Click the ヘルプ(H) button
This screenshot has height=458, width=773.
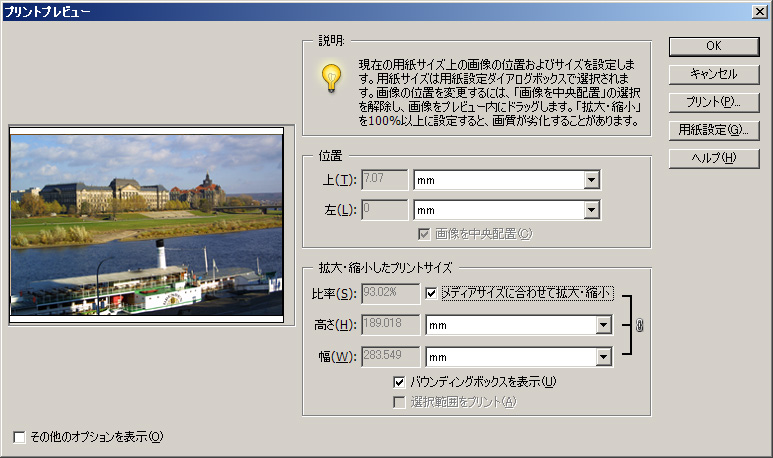(x=713, y=158)
